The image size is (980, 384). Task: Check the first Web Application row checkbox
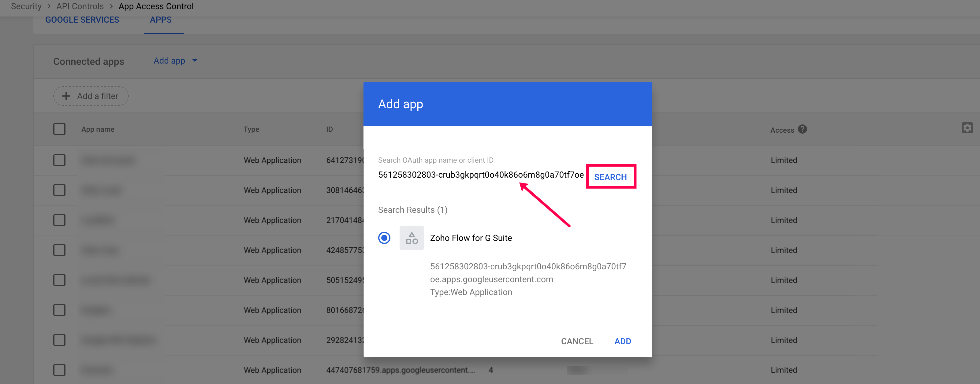[59, 160]
